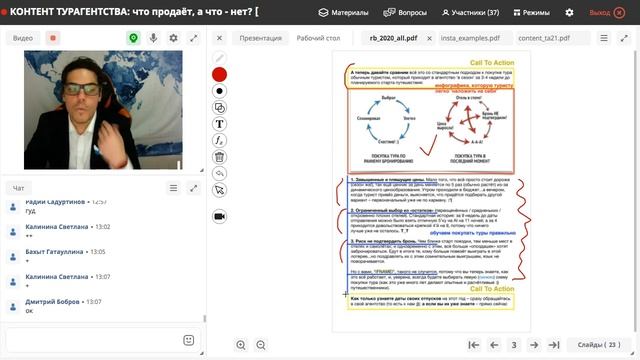Click Калинина Светлана 13:07 message
The width and height of the screenshot is (640, 360).
pos(68,281)
